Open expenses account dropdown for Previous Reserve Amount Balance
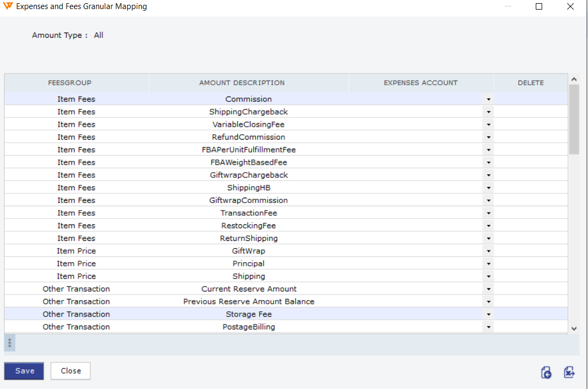The height and width of the screenshot is (389, 588). click(489, 302)
